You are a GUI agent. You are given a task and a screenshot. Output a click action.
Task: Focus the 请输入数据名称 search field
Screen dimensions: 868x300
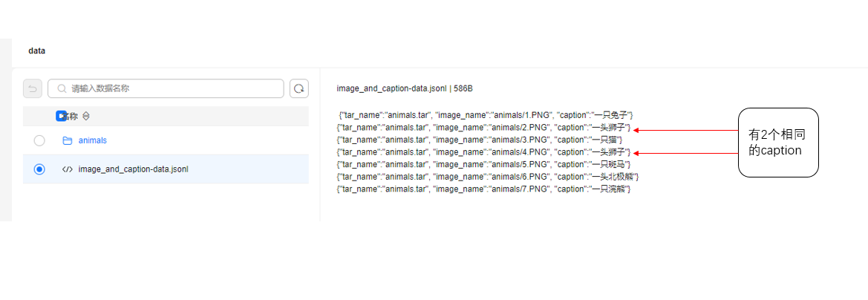pyautogui.click(x=166, y=88)
